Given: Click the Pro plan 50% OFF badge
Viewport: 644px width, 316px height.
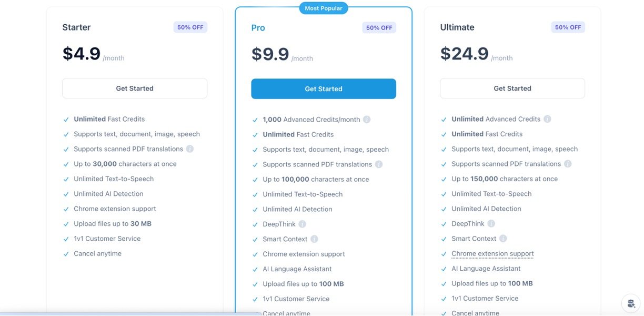Looking at the screenshot, I should (379, 28).
